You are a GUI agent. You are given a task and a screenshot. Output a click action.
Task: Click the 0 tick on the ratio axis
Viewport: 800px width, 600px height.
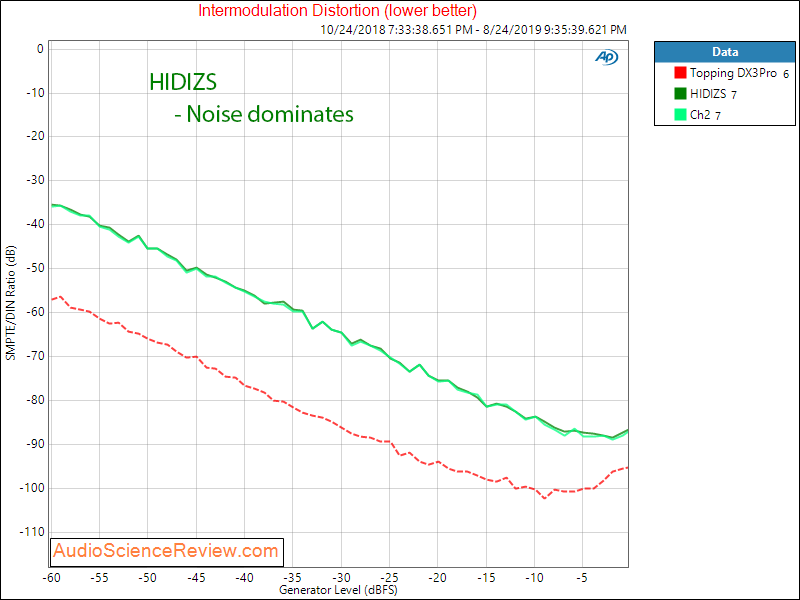40,49
